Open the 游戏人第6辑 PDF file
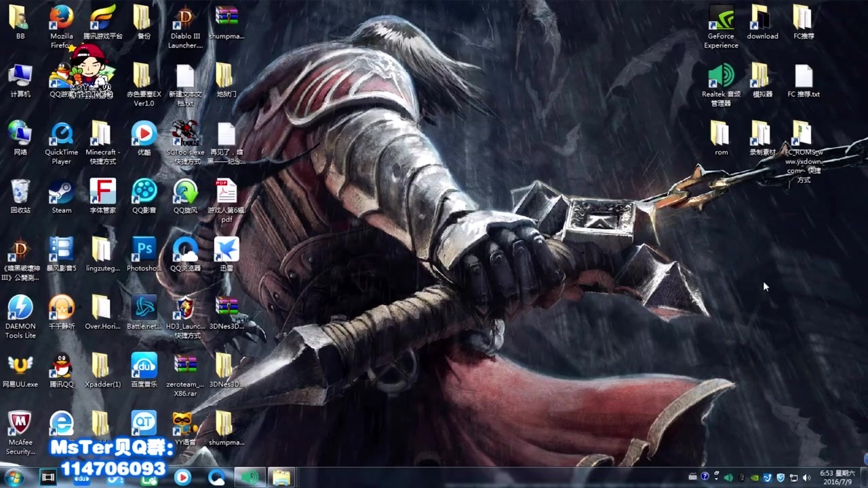Image resolution: width=868 pixels, height=488 pixels. pyautogui.click(x=226, y=201)
